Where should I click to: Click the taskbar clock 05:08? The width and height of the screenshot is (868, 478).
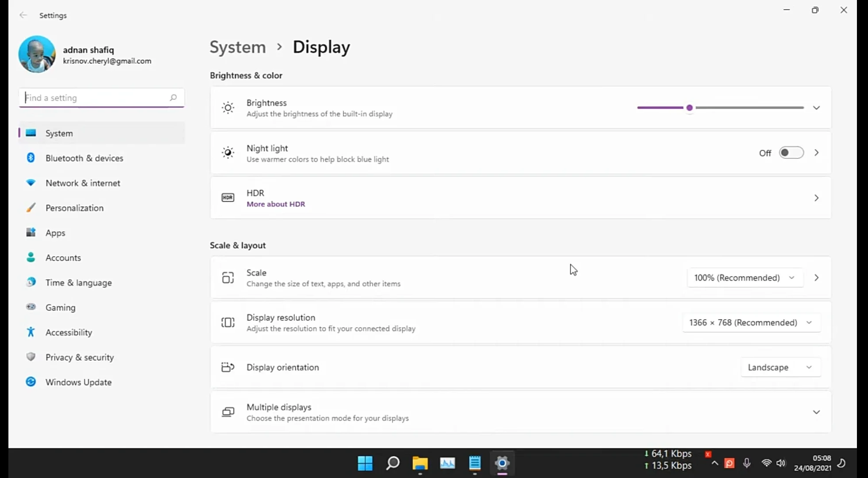pyautogui.click(x=822, y=458)
